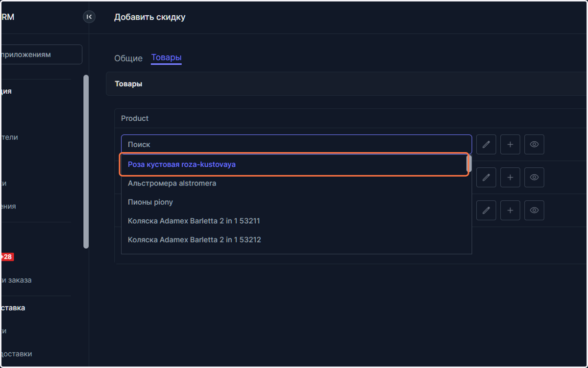Click the dropdown list scrollbar thumb
Viewport: 588px width, 368px height.
tap(469, 163)
